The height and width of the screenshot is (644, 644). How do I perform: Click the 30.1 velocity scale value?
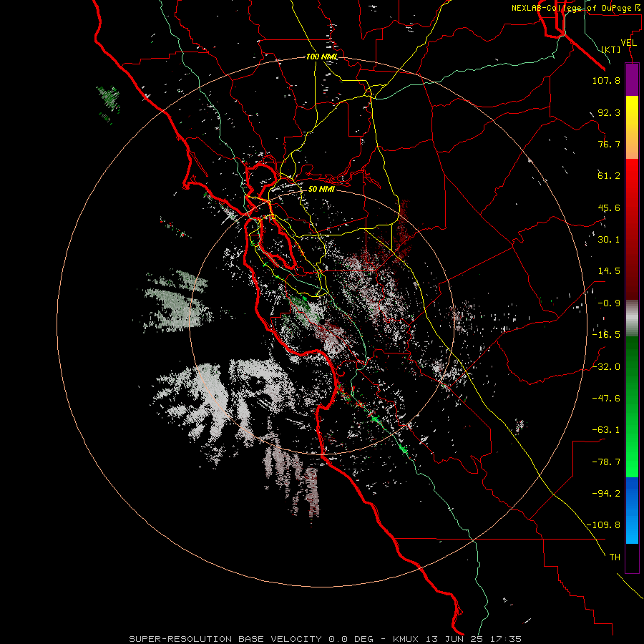pos(609,240)
